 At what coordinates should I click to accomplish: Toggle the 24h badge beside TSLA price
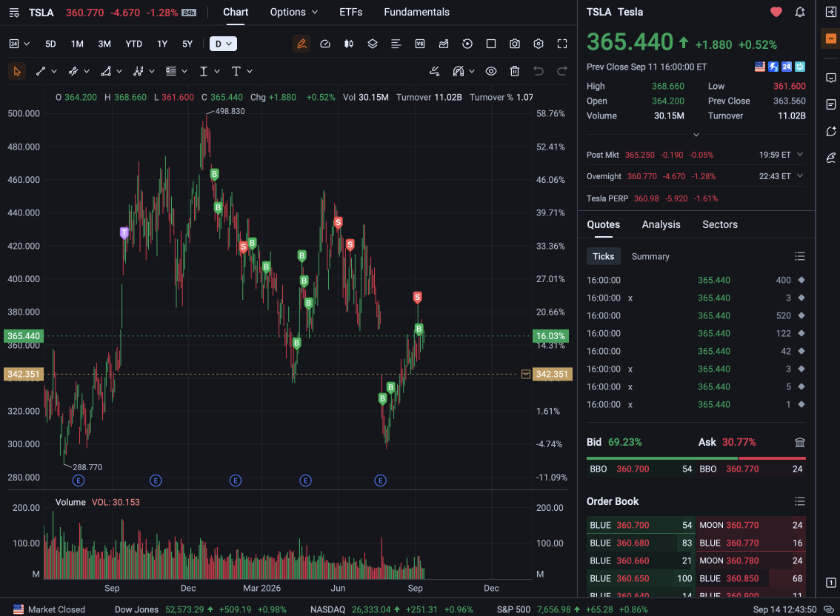coord(189,13)
